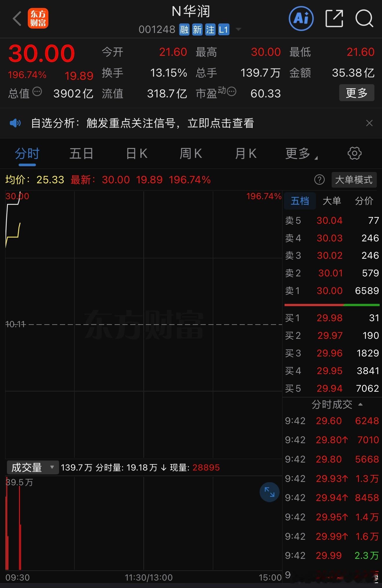Tap the trade row with volume 5668

[332, 459]
